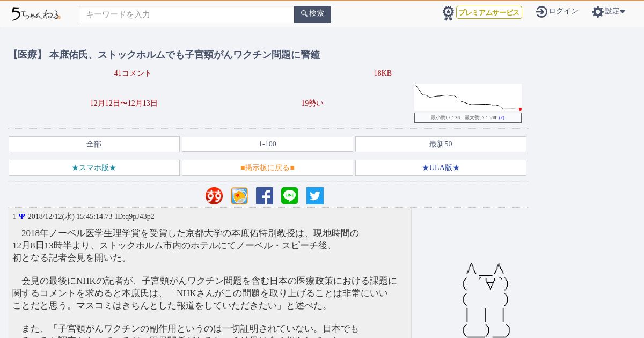Click the 19勢い momentum value
The image size is (644, 338).
click(312, 104)
